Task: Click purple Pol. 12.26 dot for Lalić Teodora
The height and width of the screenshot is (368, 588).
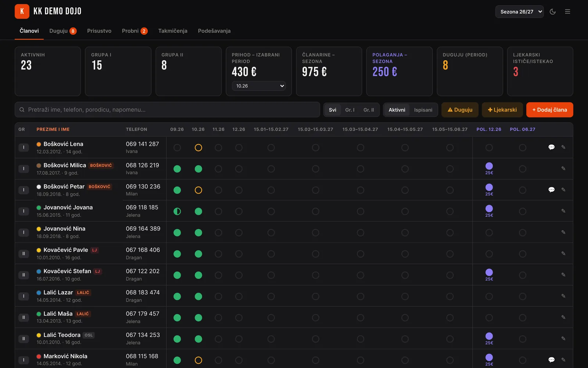Action: 489,336
